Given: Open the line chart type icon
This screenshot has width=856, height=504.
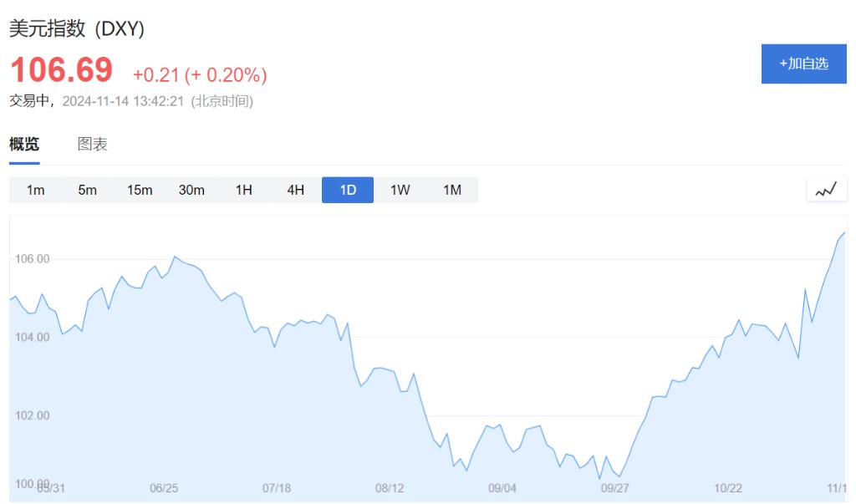Looking at the screenshot, I should click(826, 190).
